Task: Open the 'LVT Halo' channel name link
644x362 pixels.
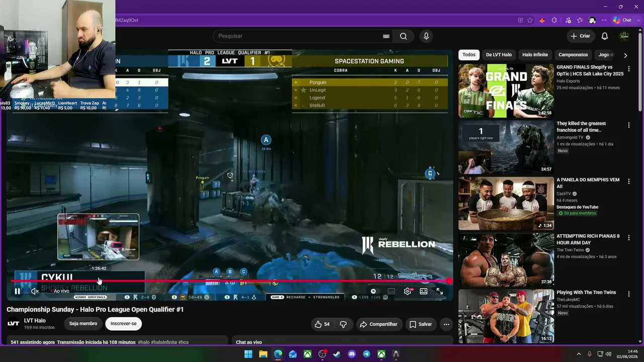Action: click(35, 321)
